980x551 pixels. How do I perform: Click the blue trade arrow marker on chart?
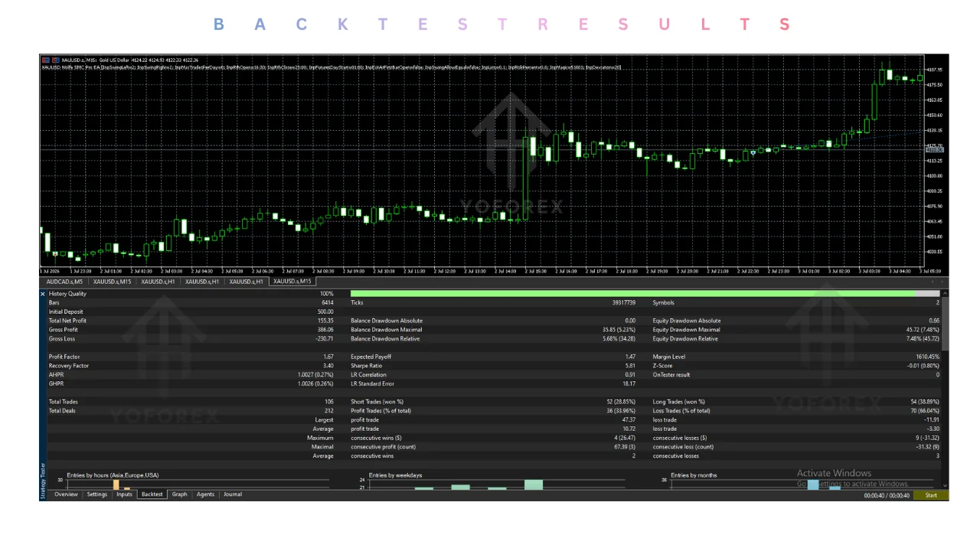click(753, 153)
